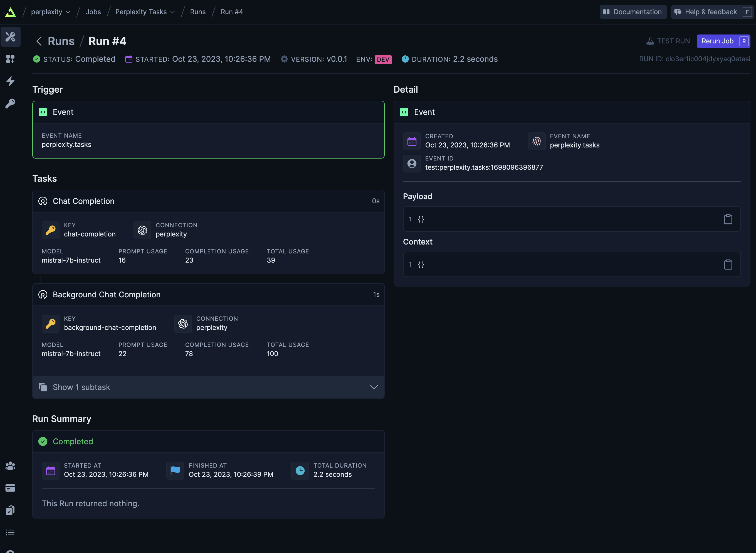Go to Jobs in the breadcrumb
756x553 pixels.
pos(93,12)
